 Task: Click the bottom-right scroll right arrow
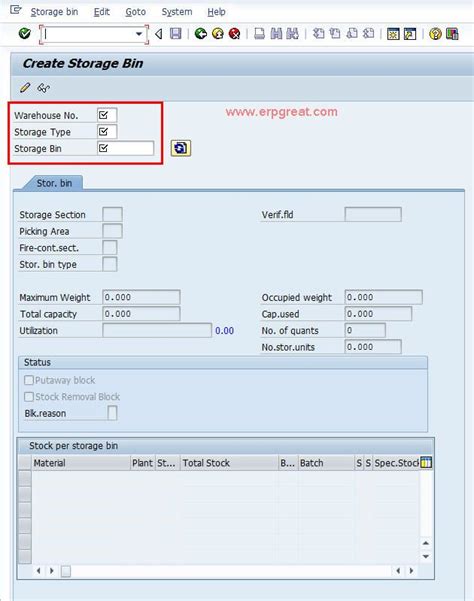412,571
